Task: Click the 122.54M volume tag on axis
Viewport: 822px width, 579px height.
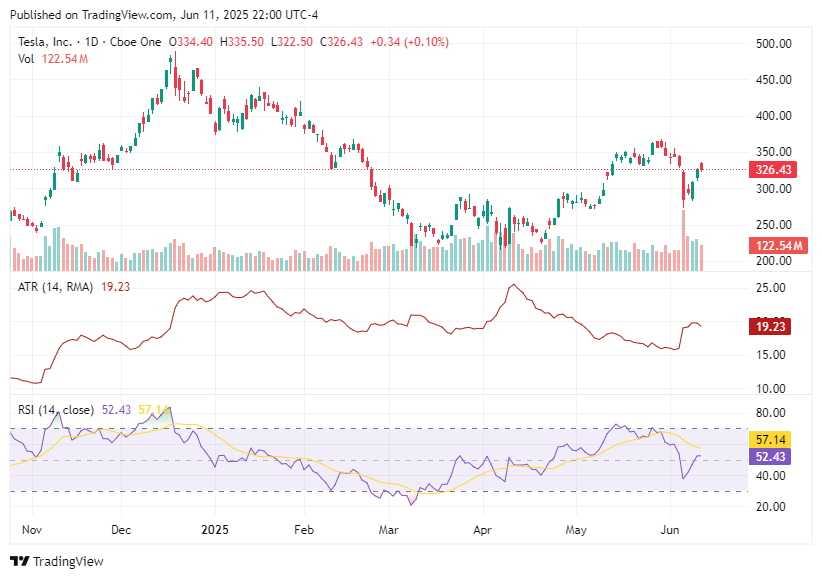Action: pos(779,245)
